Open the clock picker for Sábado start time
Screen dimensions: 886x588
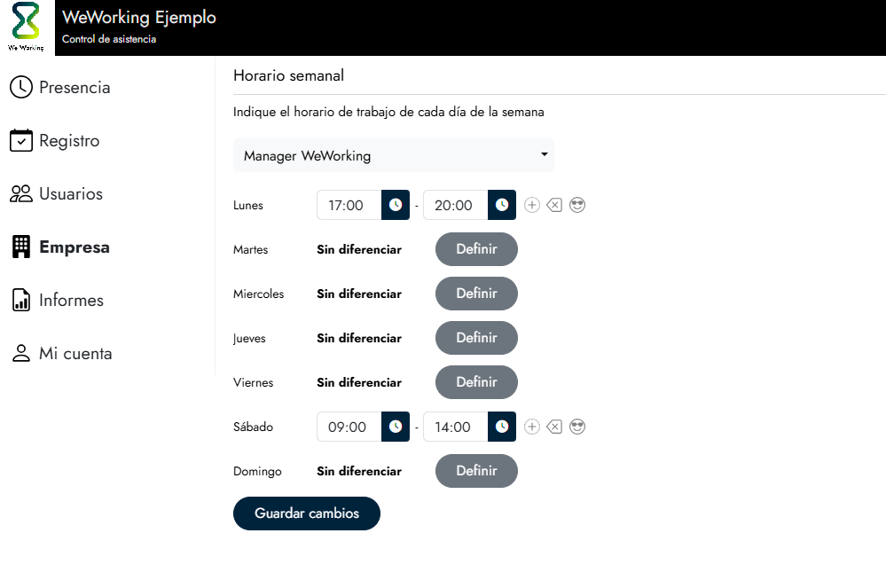point(396,427)
